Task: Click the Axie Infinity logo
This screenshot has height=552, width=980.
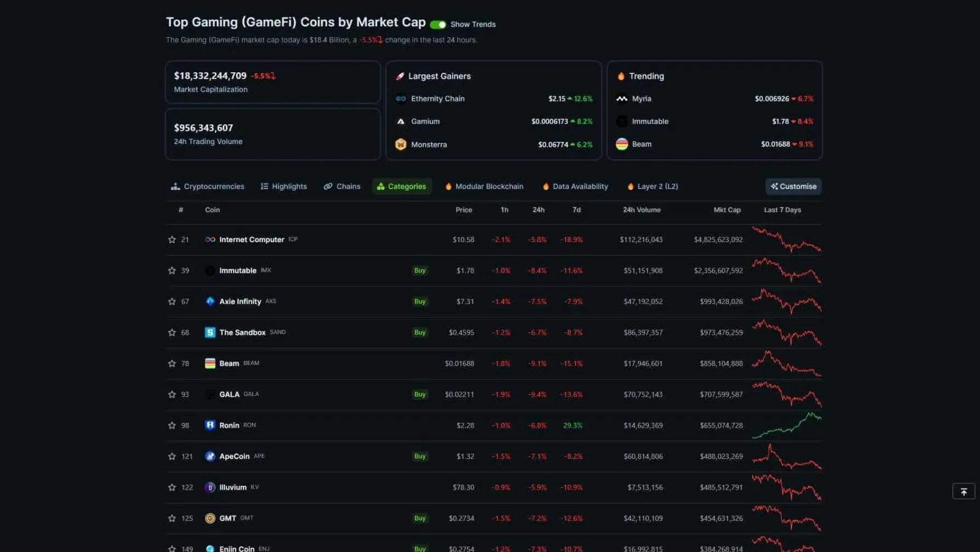Action: [x=210, y=301]
